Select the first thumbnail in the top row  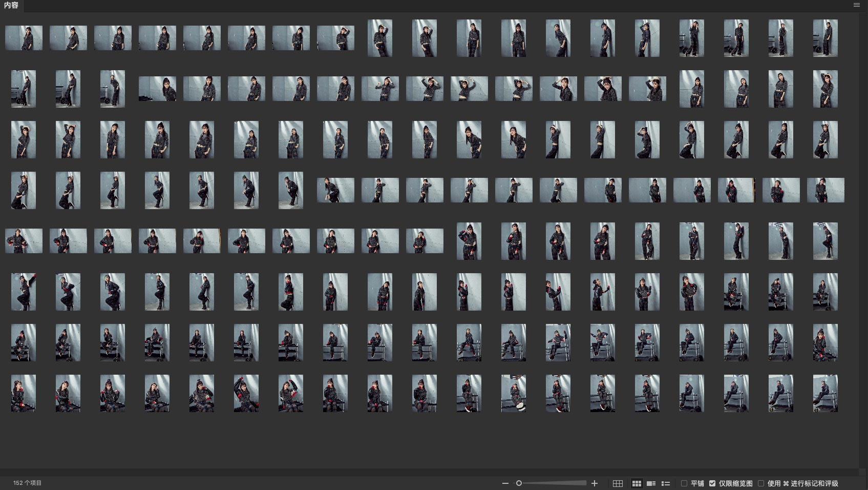[x=24, y=38]
